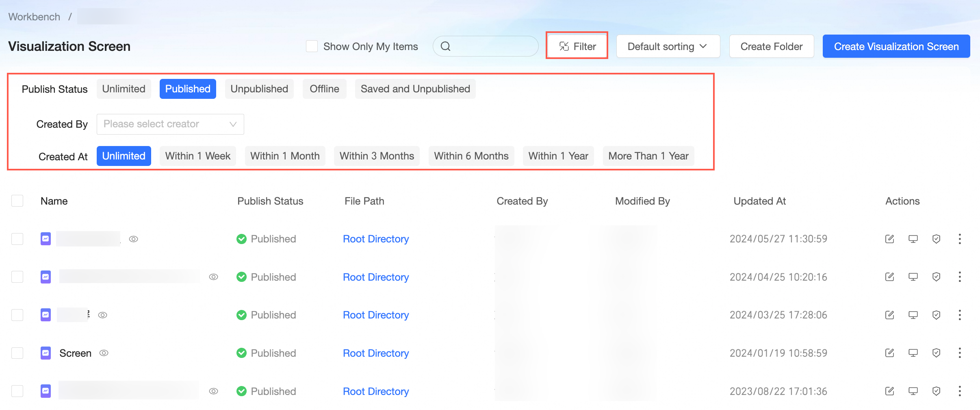Image resolution: width=980 pixels, height=410 pixels.
Task: Click the eye icon beside the Screen name
Action: click(x=104, y=353)
